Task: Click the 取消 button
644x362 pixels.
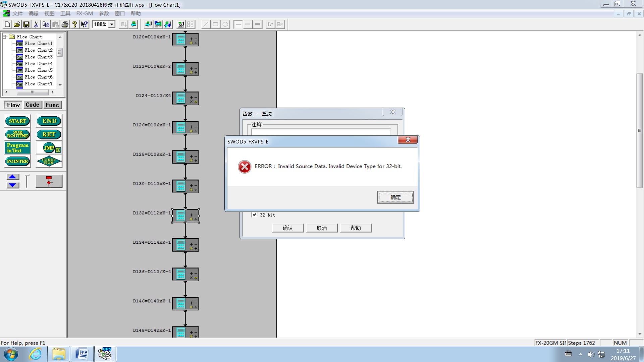Action: coord(321,228)
